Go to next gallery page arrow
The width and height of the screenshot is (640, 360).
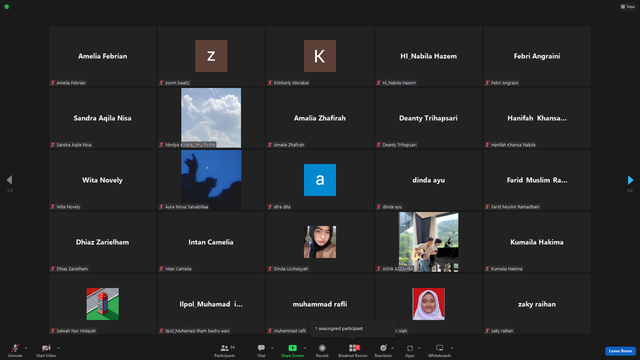click(630, 180)
